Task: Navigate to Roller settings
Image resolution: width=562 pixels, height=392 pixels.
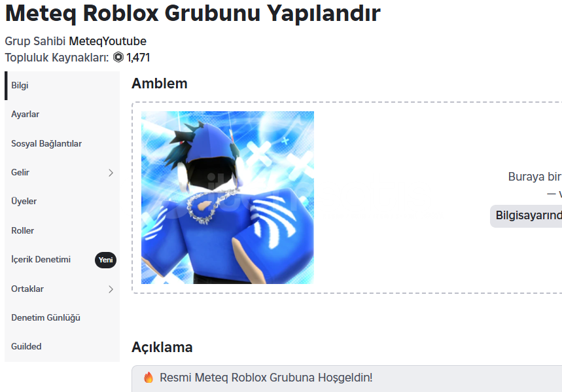Action: [x=62, y=230]
